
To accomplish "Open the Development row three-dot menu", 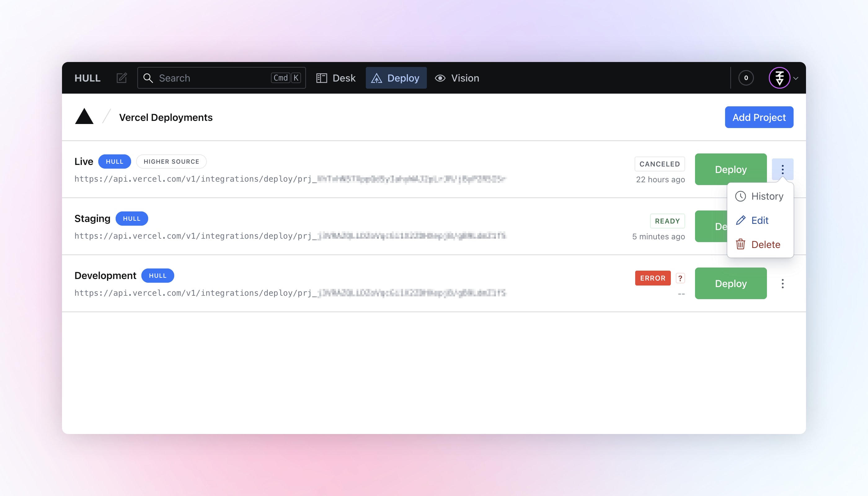I will pos(782,283).
